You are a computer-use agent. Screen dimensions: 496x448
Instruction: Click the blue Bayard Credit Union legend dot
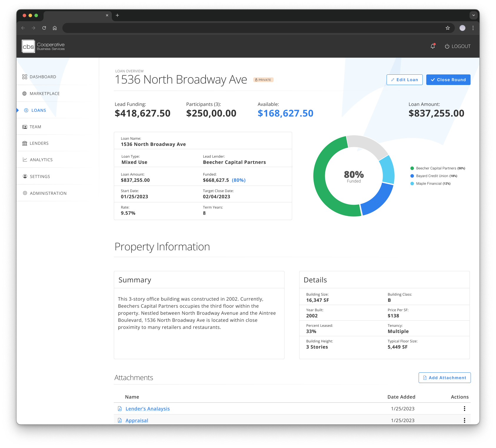(412, 176)
